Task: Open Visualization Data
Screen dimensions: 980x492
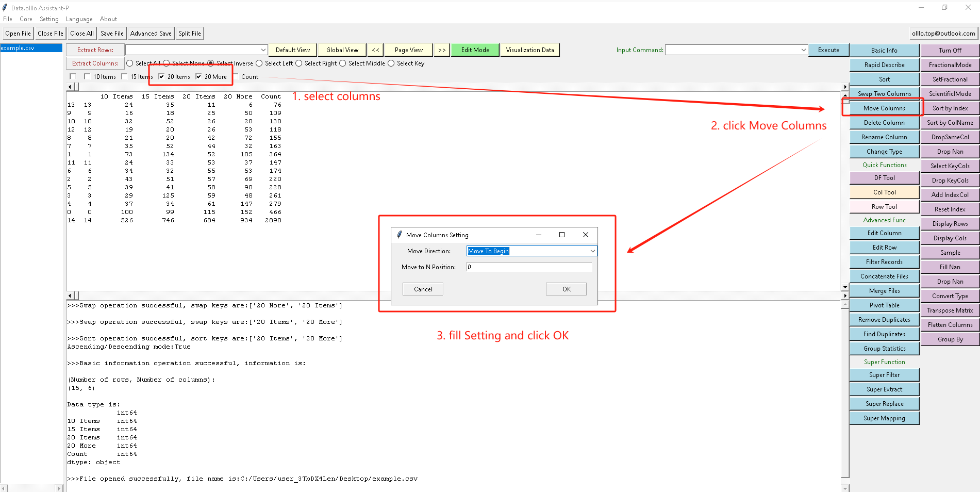Action: [x=530, y=50]
